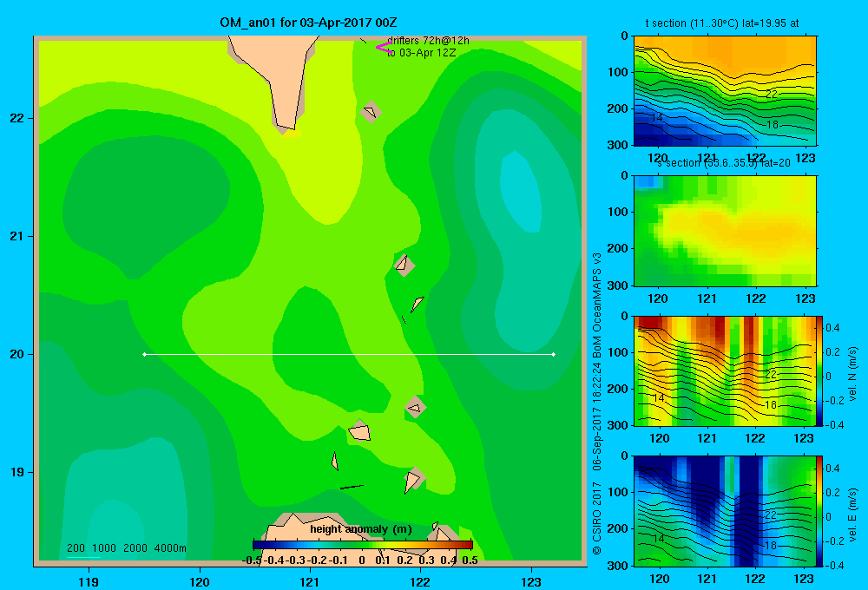Click the island near 19.5N 122E
868x590 pixels.
[415, 408]
